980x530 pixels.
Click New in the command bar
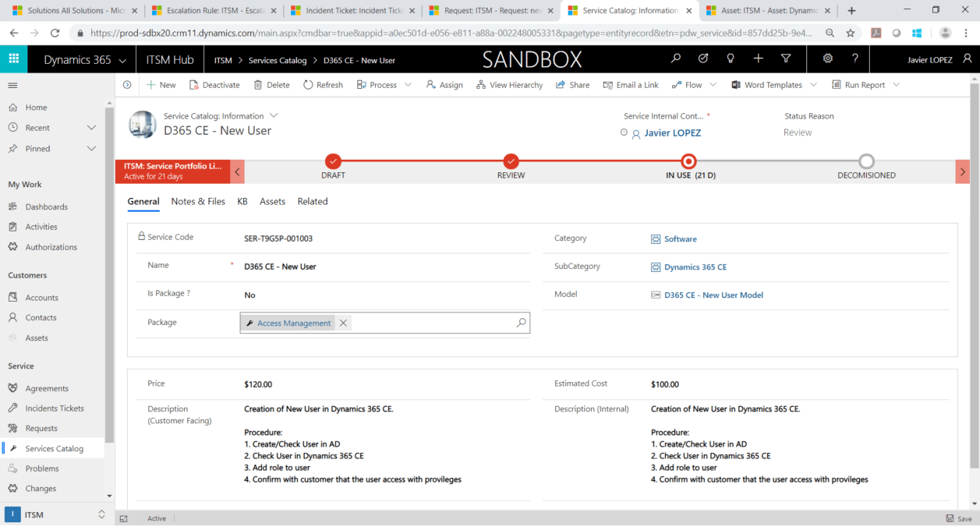click(161, 85)
